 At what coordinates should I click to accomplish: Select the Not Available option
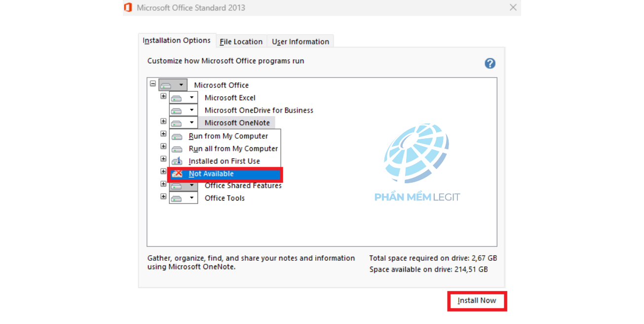(x=225, y=174)
